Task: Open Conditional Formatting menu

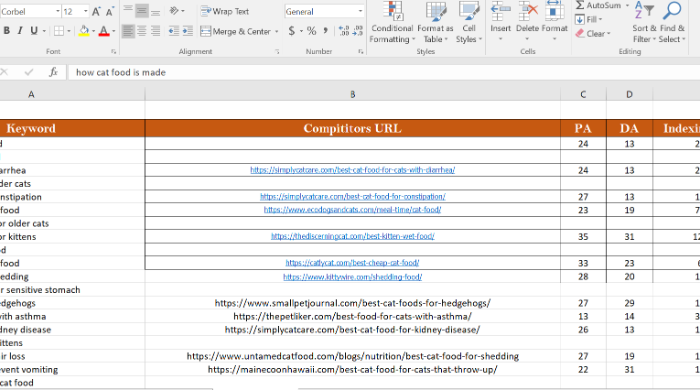Action: (x=392, y=22)
